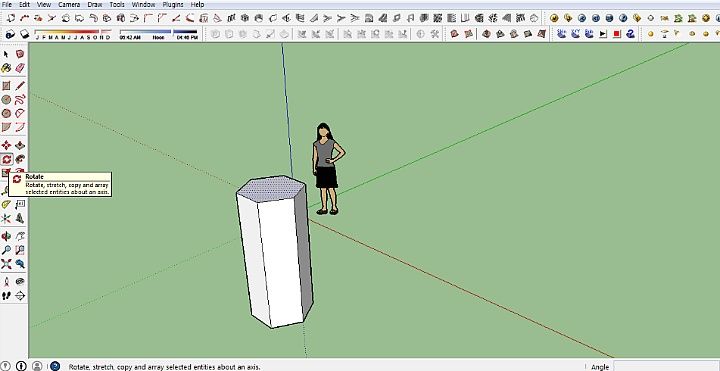Click the Zoom Extents tool
720x371 pixels.
6,264
